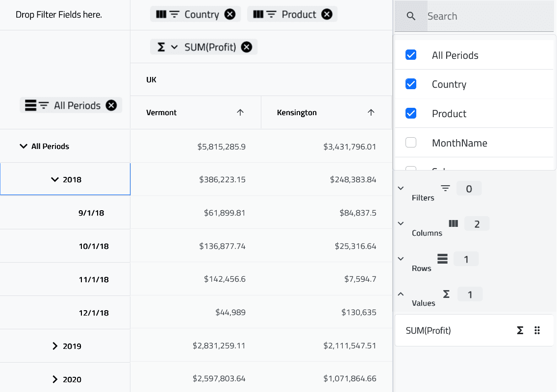Open the filter icon on Country chip
The height and width of the screenshot is (392, 557).
175,14
